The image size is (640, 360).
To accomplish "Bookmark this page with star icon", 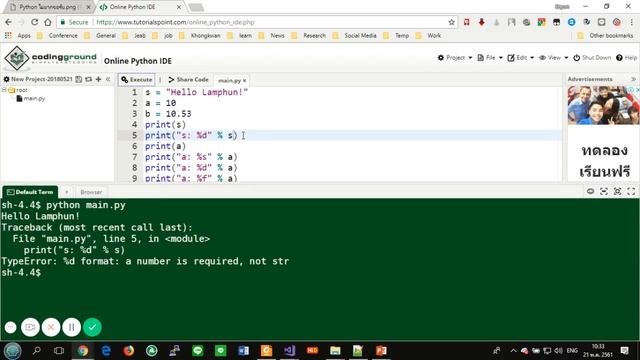I will click(x=451, y=22).
